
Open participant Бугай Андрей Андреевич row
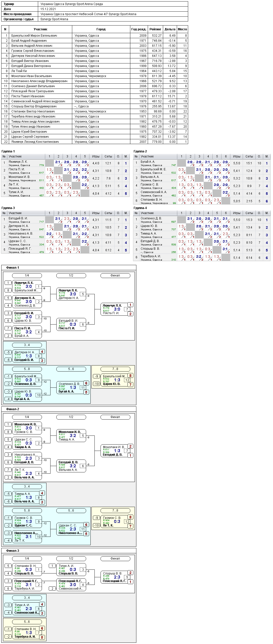tap(95, 41)
